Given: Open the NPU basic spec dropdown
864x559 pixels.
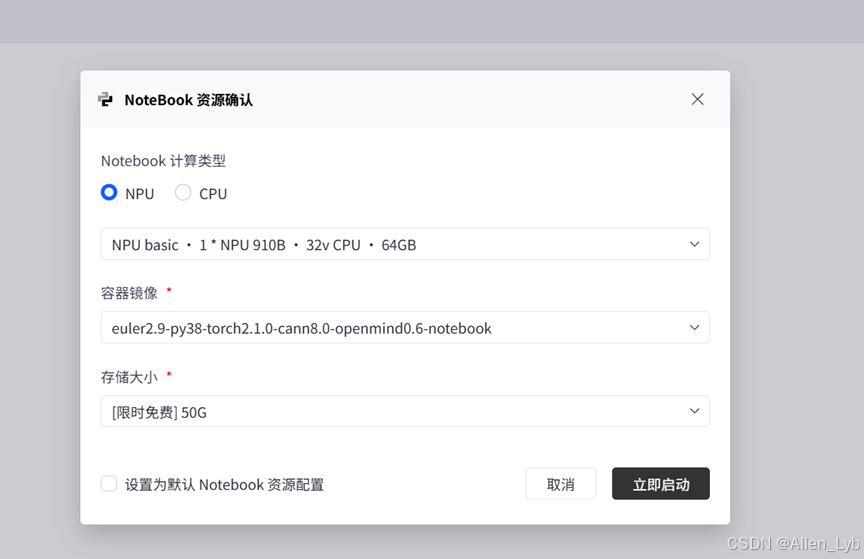Looking at the screenshot, I should (x=405, y=244).
